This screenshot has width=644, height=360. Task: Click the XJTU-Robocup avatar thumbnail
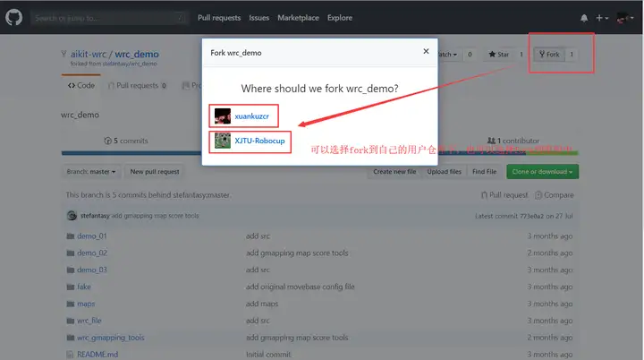223,141
